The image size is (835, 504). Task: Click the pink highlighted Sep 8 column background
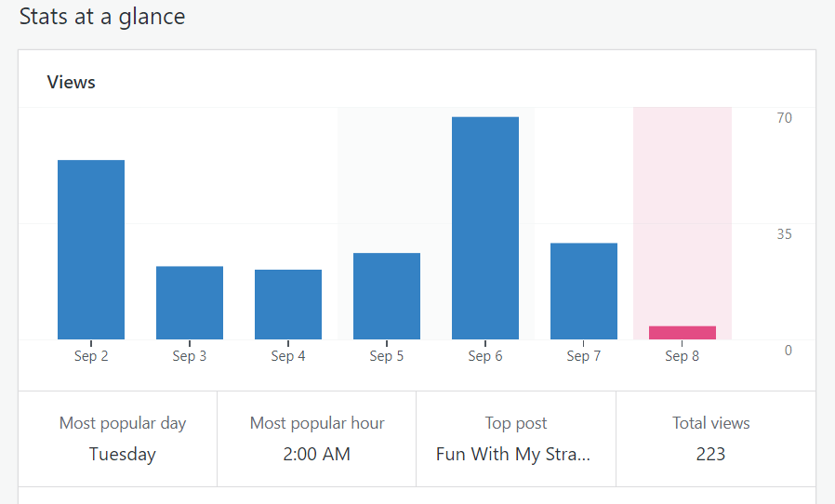[683, 205]
